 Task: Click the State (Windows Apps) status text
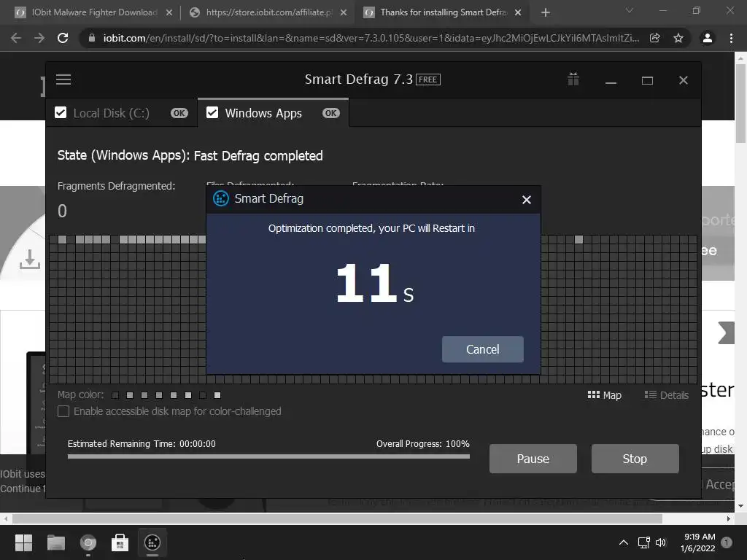190,156
